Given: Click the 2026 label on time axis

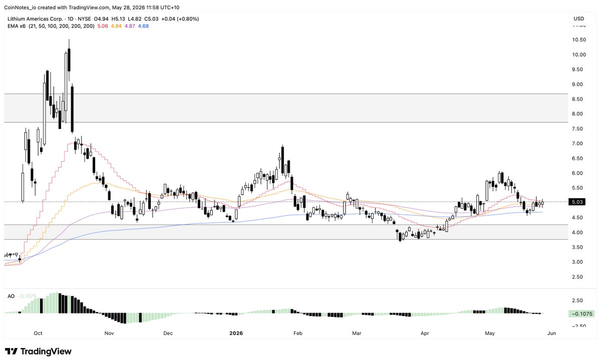Looking at the screenshot, I should click(235, 333).
